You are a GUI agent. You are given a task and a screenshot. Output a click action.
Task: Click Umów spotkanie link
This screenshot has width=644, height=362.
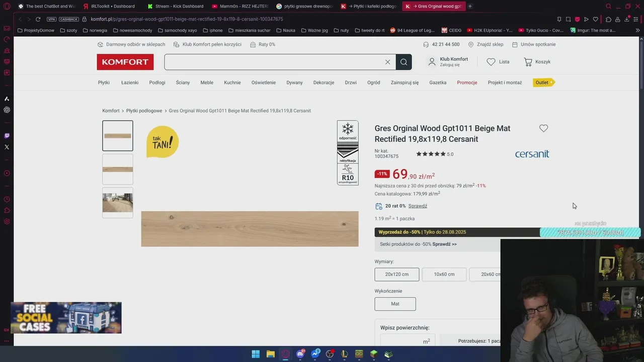(x=534, y=44)
